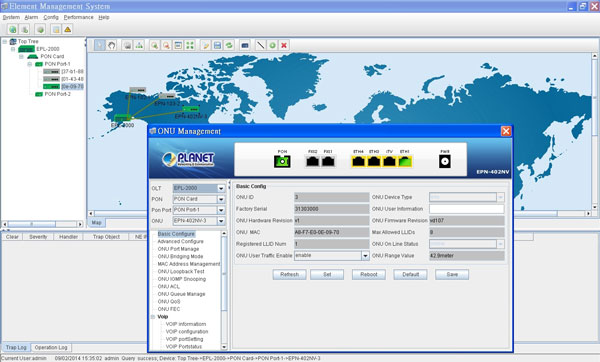Image resolution: width=600 pixels, height=362 pixels.
Task: Activate the hand pan tool
Action: point(111,45)
